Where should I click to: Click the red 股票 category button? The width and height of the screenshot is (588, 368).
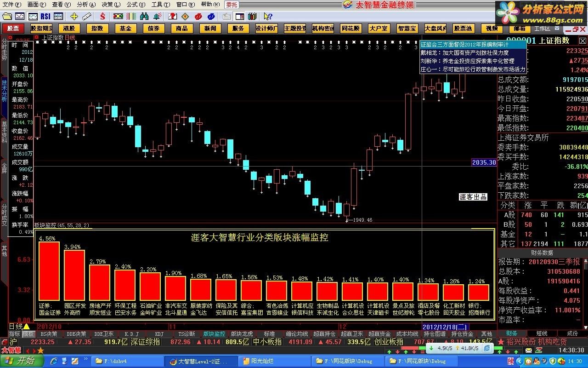coord(13,28)
